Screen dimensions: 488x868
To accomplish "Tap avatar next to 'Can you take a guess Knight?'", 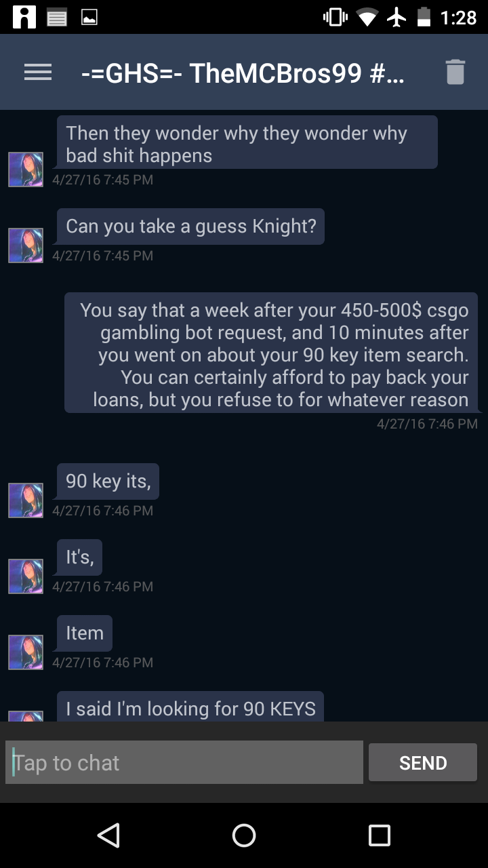I will 26,245.
